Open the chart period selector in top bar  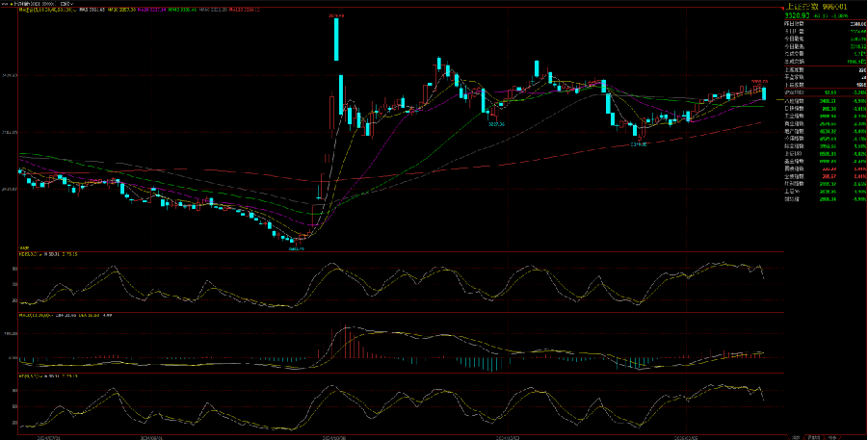point(67,4)
